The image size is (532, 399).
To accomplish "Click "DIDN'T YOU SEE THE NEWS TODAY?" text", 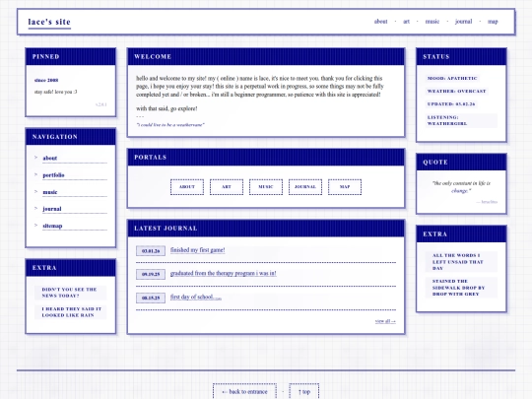I will click(70, 293).
